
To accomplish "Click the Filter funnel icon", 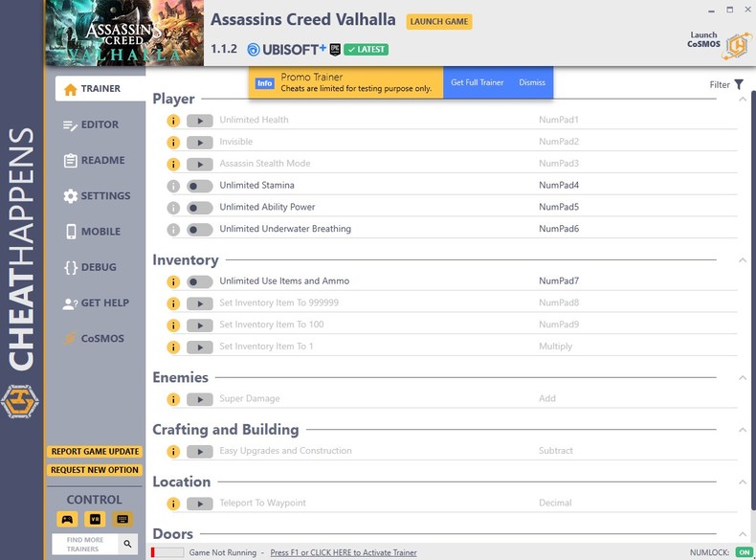I will tap(739, 84).
